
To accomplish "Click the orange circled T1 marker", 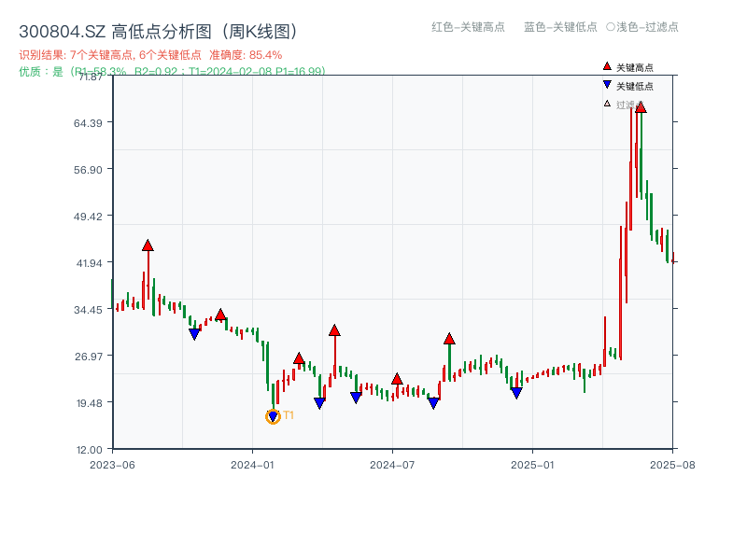I will click(x=274, y=417).
